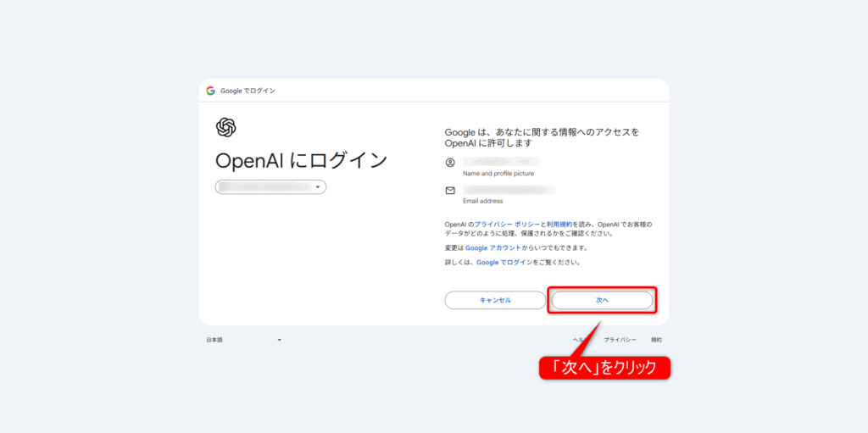Click the profile person icon
868x433 pixels.
pyautogui.click(x=450, y=162)
